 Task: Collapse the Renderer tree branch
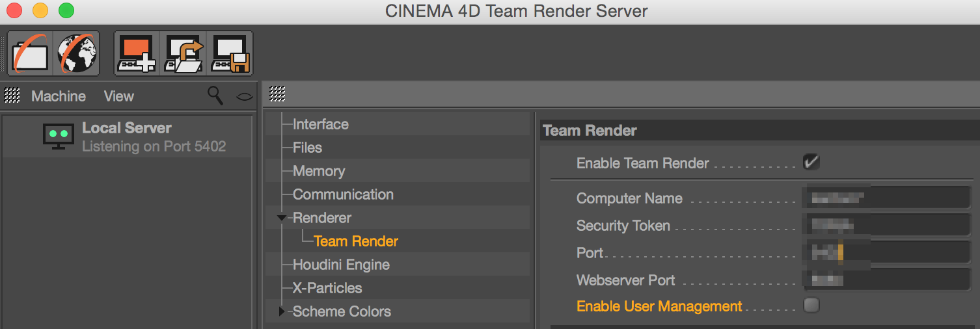pyautogui.click(x=281, y=218)
